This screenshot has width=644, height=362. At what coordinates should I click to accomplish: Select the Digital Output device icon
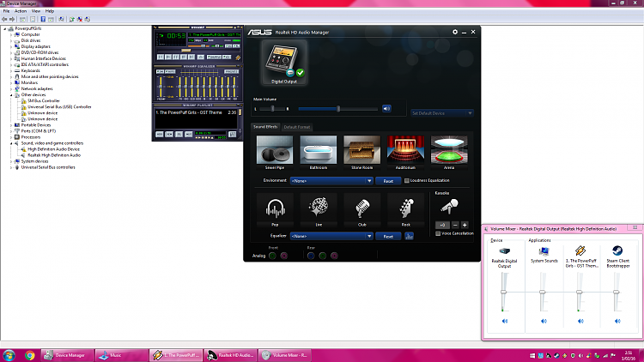point(284,63)
